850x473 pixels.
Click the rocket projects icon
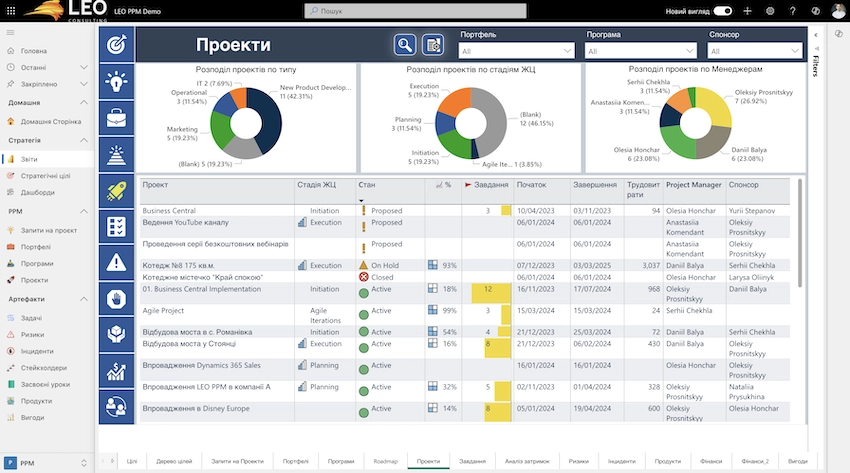click(x=117, y=190)
